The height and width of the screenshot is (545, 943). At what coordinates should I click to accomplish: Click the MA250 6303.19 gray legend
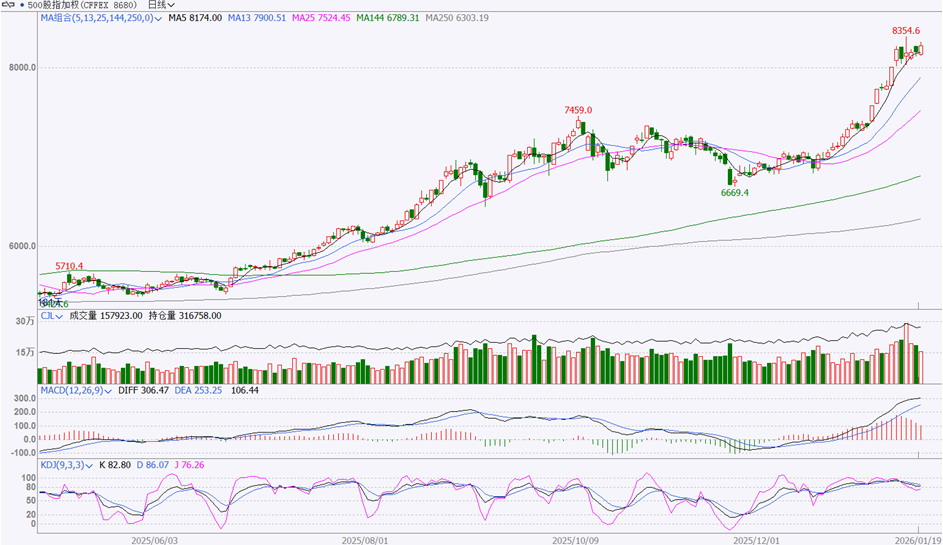457,18
